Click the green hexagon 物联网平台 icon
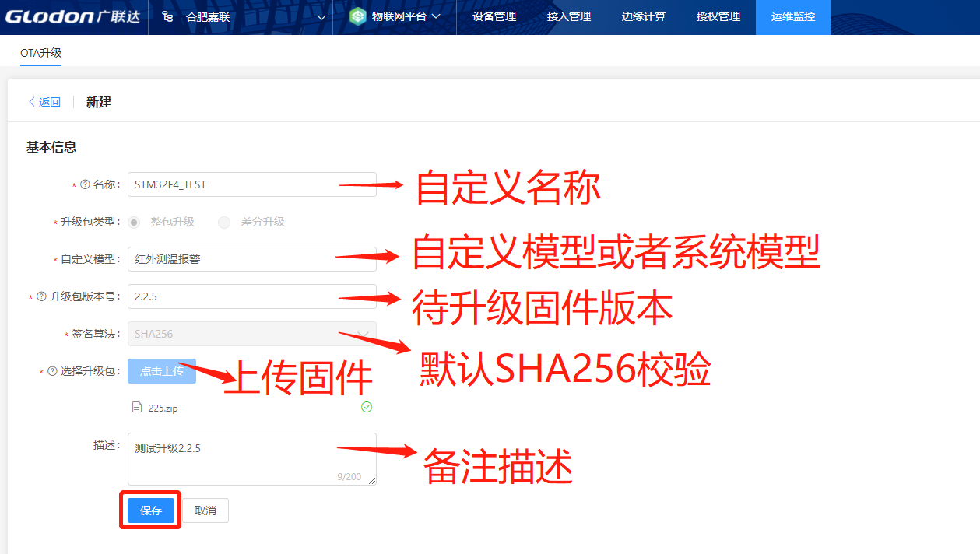The image size is (980, 554). (x=357, y=16)
